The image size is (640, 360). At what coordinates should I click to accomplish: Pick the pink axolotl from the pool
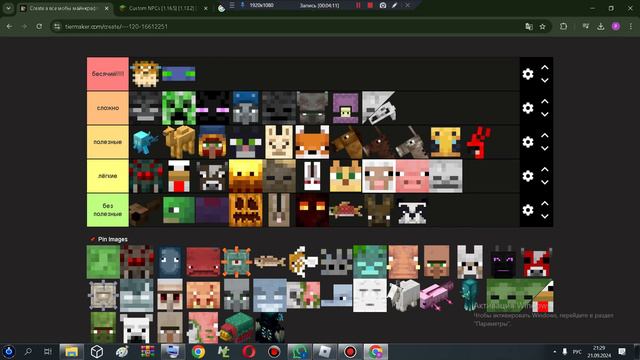pos(437,296)
